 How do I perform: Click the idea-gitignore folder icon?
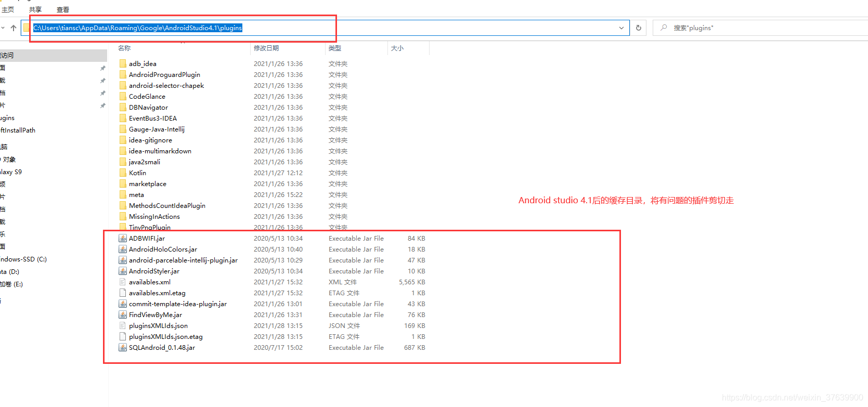point(123,140)
